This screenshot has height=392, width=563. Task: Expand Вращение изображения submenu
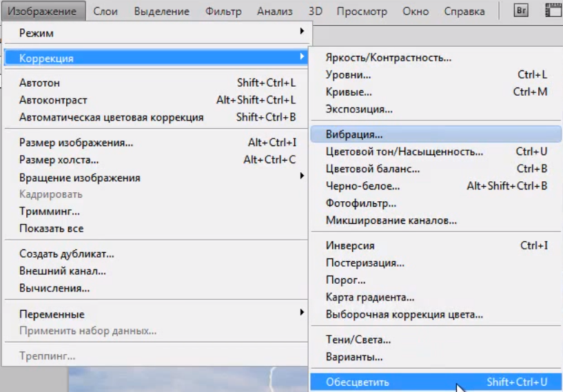[156, 177]
